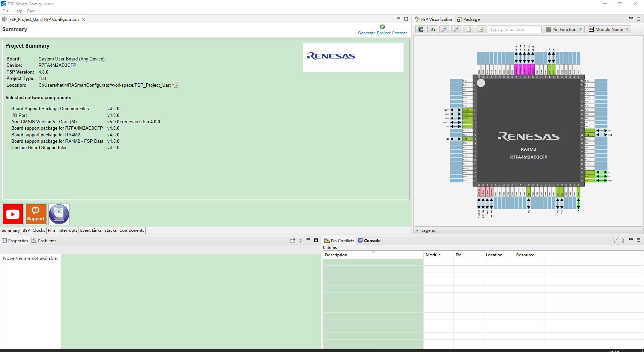Screen dimensions: 644x352
Task: Open Pin Conflicts panel view menu
Action: click(623, 240)
